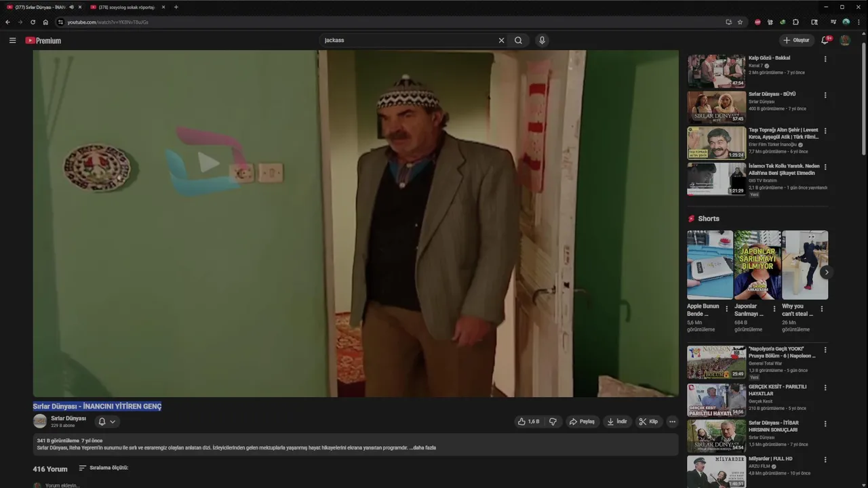Download the video with İndir
The width and height of the screenshot is (868, 488).
[617, 422]
